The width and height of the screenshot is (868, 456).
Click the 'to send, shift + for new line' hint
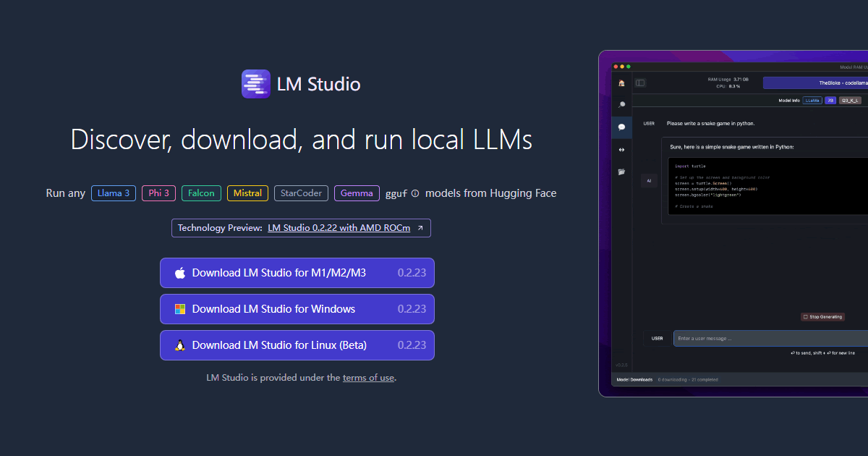click(x=823, y=353)
